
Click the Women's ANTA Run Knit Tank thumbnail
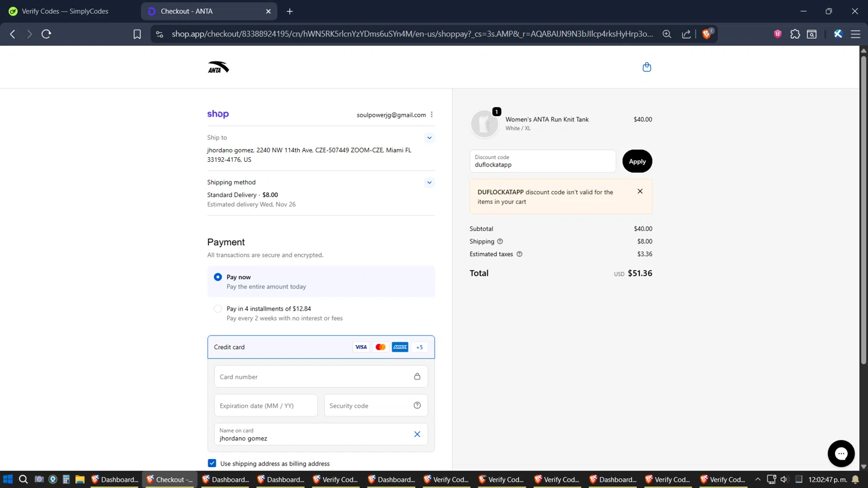click(484, 124)
